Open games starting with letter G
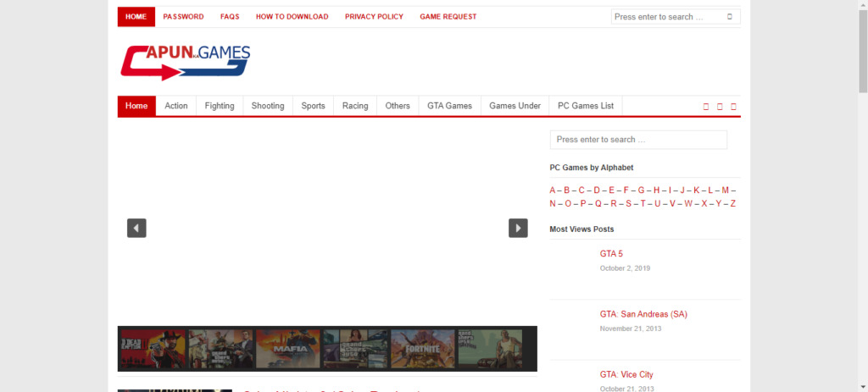This screenshot has width=868, height=392. click(641, 190)
